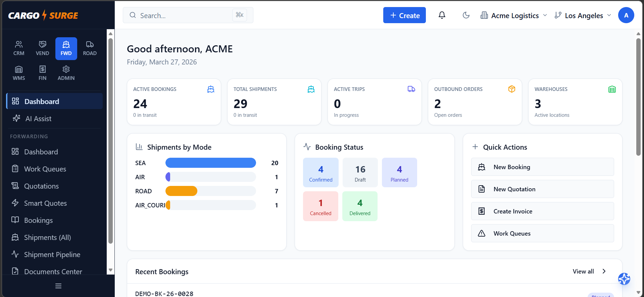The width and height of the screenshot is (644, 297).
Task: Click the Outbound Orders box icon
Action: pos(512,89)
